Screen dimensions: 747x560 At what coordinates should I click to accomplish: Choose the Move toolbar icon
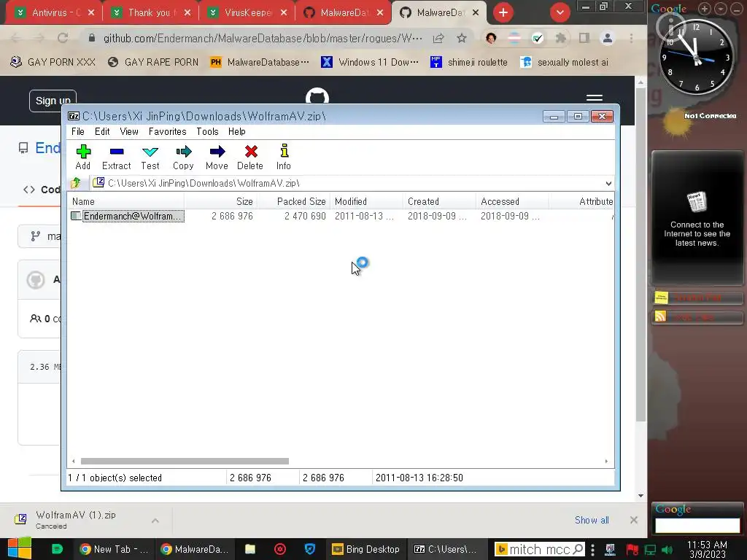(x=217, y=157)
